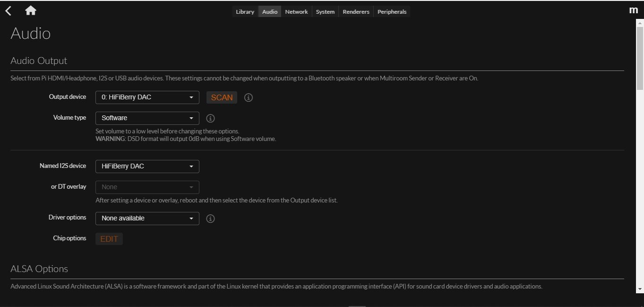Switch to the Audio tab
The image size is (644, 307).
pyautogui.click(x=270, y=12)
